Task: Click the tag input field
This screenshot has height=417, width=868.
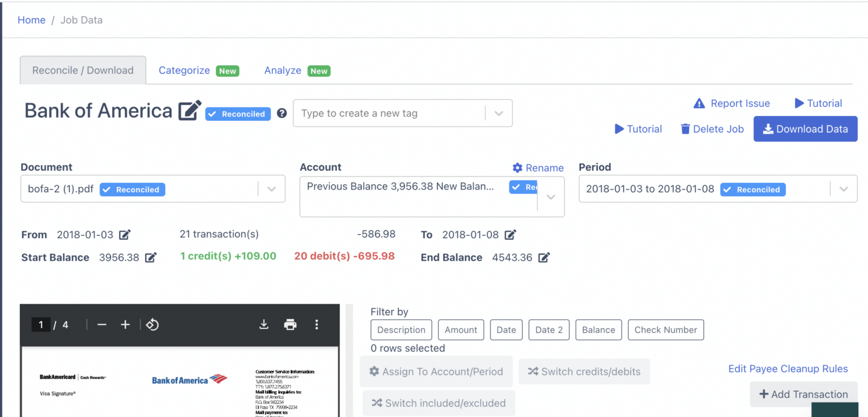Action: [389, 113]
